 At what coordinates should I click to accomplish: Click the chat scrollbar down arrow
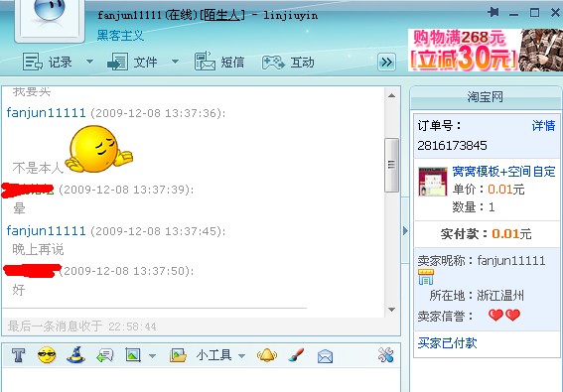tap(392, 310)
